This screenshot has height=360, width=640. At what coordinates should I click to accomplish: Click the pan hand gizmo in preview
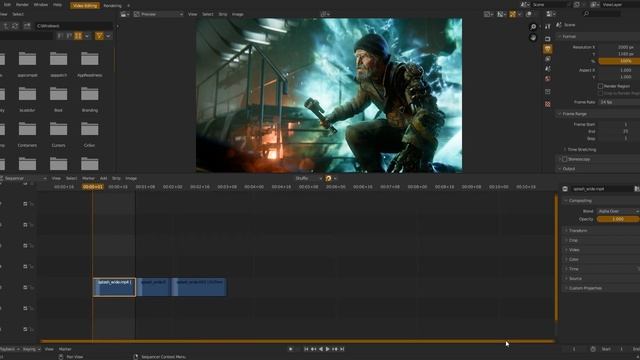533,38
